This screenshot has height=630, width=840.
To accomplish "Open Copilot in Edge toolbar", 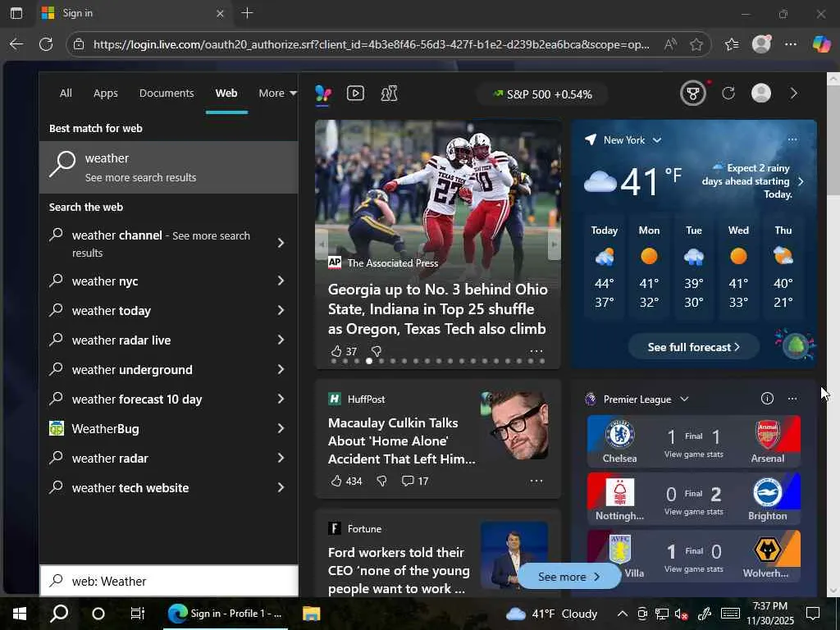I will tap(820, 44).
